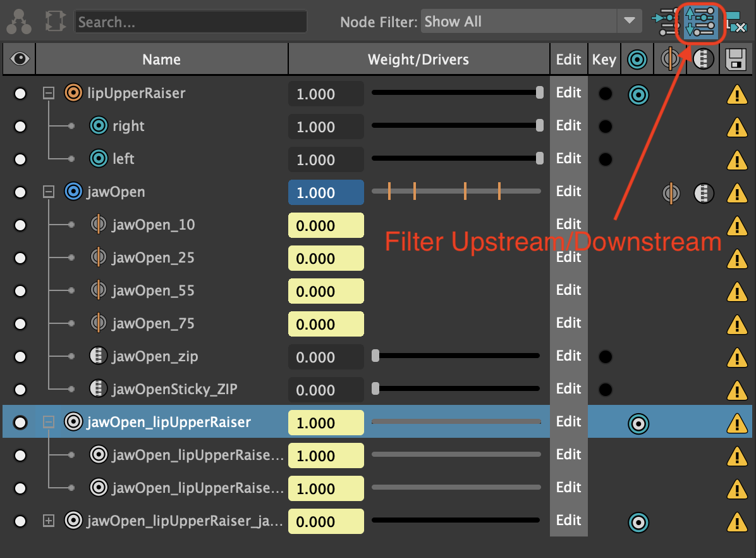Click the jawOpen_zip weight slider handle
Viewport: 756px width, 558px height.
coord(375,356)
